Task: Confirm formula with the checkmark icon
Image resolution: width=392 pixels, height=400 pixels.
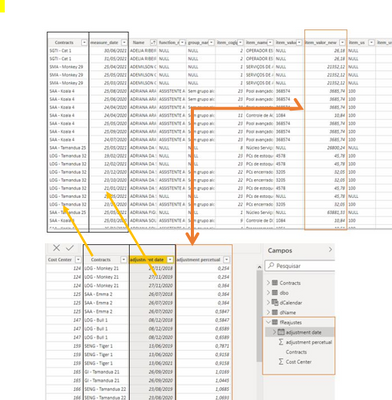Action: (70, 248)
